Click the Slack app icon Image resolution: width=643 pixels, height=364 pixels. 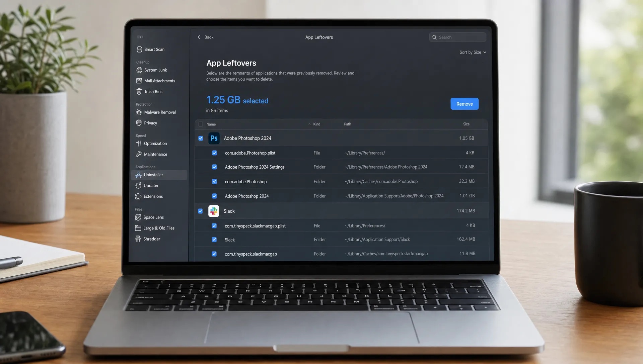pos(214,211)
